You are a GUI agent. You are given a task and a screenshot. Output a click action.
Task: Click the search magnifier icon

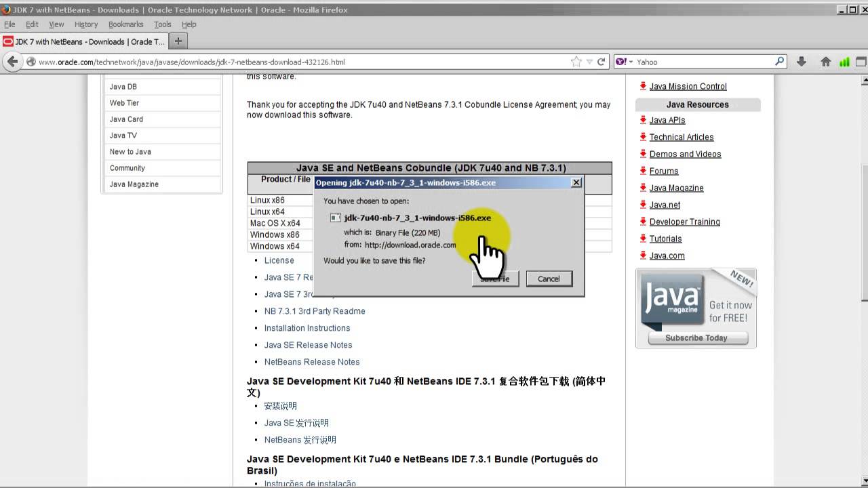780,61
